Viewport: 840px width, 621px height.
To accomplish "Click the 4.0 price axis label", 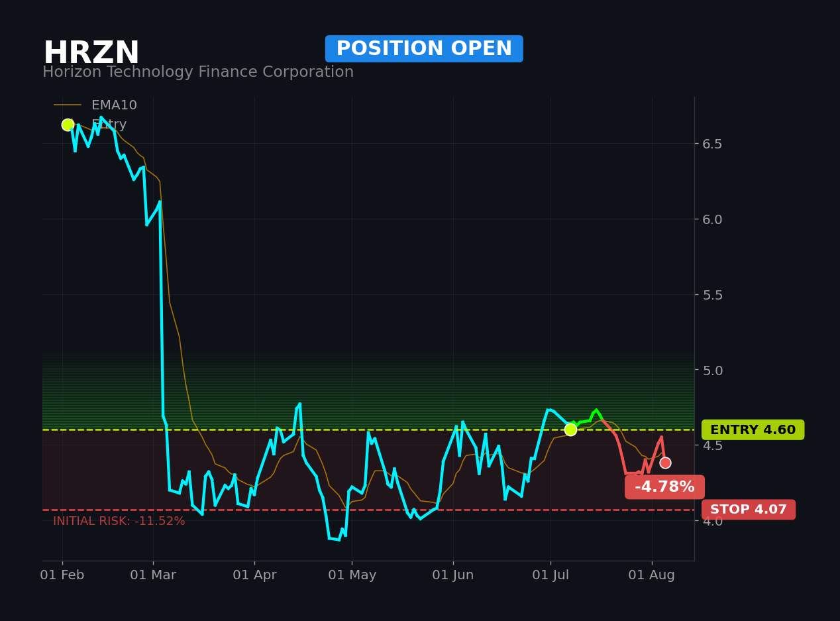I will click(x=712, y=521).
